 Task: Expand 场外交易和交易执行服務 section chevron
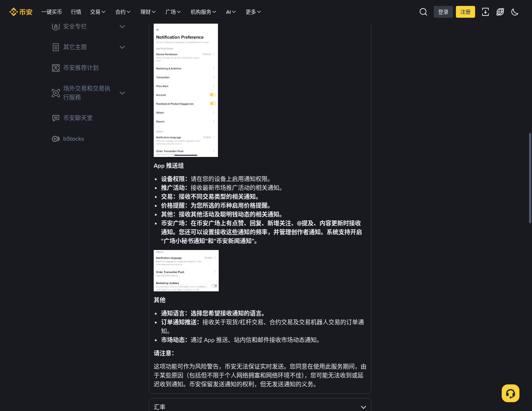[122, 93]
